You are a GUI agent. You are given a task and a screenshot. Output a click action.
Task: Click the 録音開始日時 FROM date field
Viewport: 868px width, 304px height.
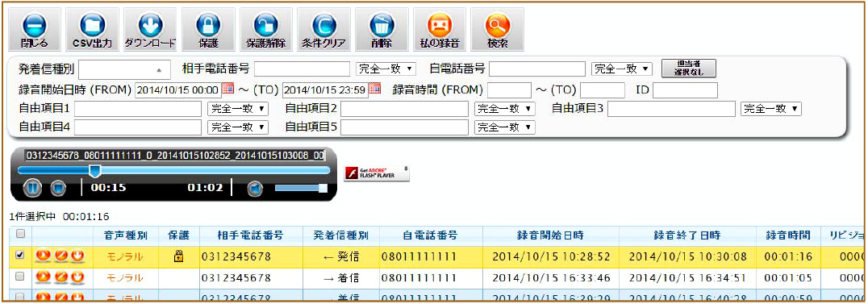tap(177, 90)
